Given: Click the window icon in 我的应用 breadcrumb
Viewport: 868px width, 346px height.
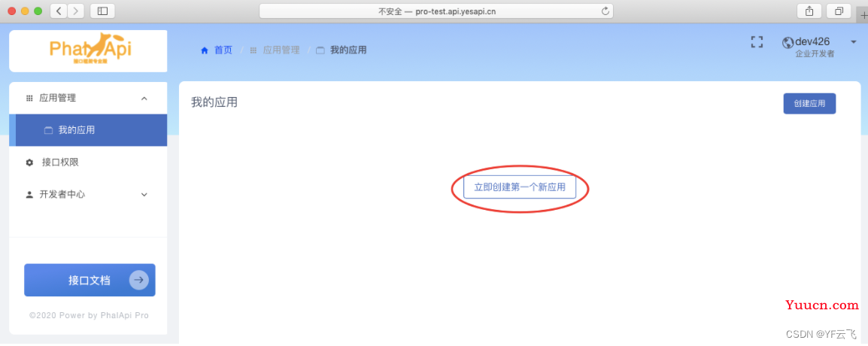Looking at the screenshot, I should [x=320, y=50].
